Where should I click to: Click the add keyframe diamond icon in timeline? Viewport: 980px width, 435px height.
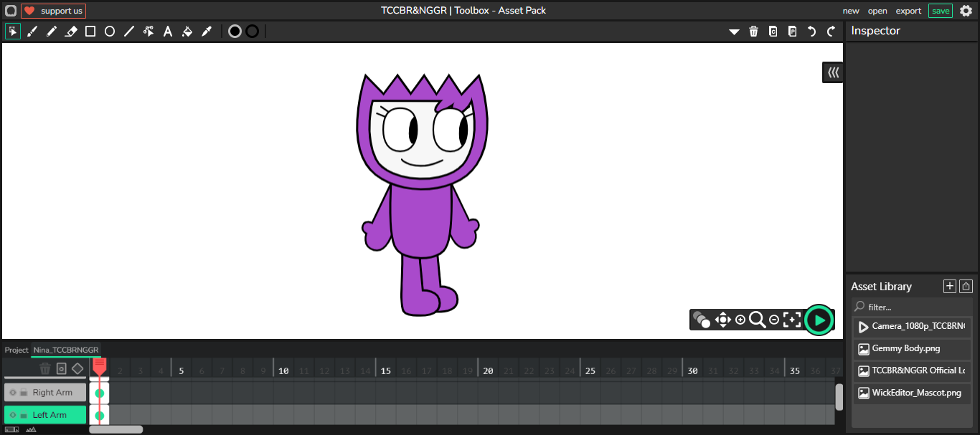click(x=77, y=368)
